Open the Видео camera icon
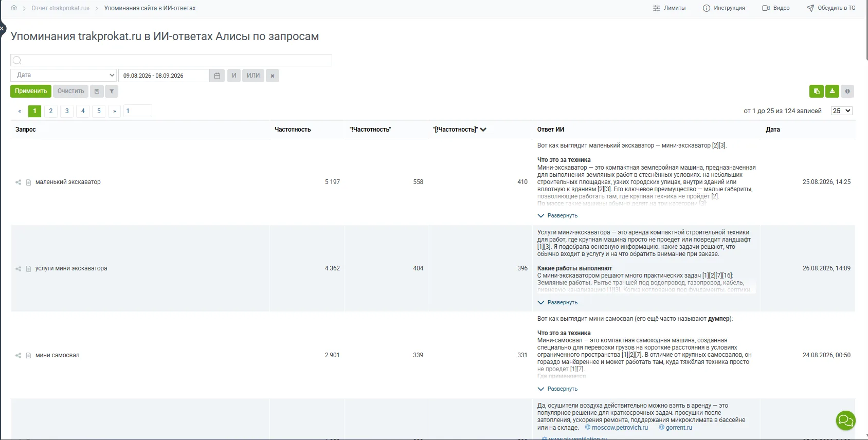 [766, 8]
